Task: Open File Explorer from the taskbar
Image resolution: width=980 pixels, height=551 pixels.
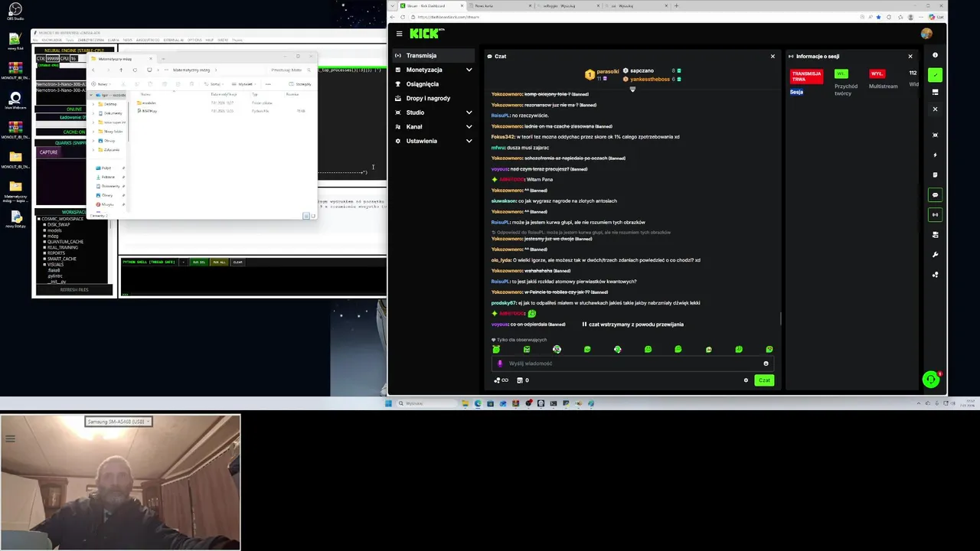Action: pyautogui.click(x=465, y=403)
